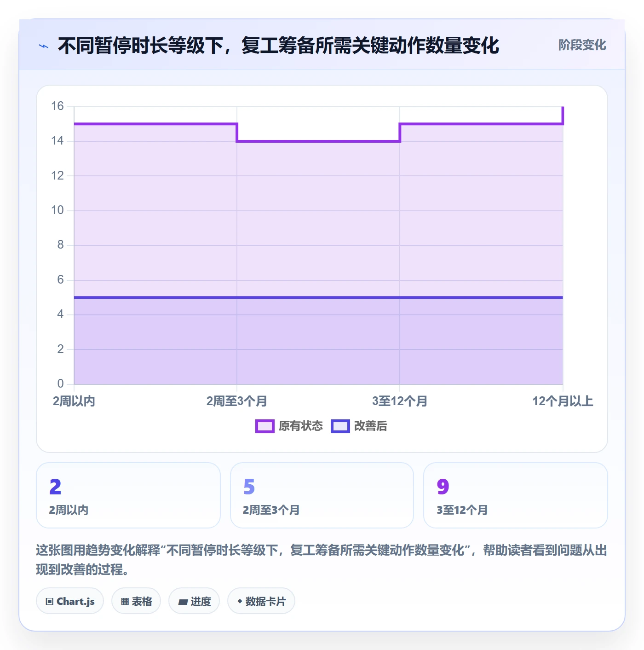Click the number 9 in the third card
644x650 pixels.
[x=443, y=487]
